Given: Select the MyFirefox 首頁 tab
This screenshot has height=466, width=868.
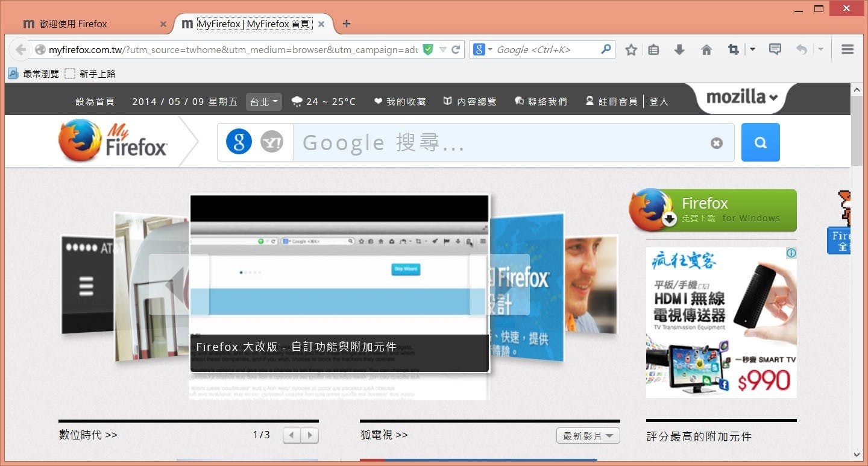Looking at the screenshot, I should [x=253, y=24].
